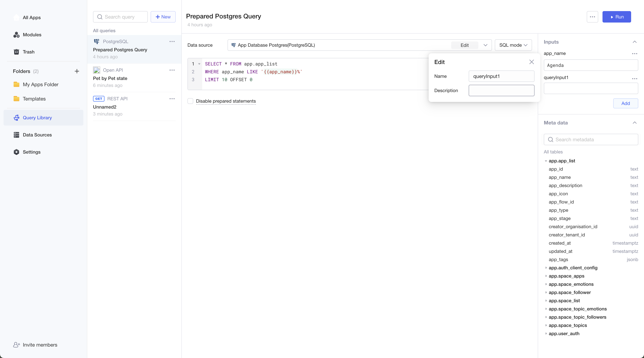Collapse the app.app_list table tree
This screenshot has width=644, height=358.
[x=546, y=161]
